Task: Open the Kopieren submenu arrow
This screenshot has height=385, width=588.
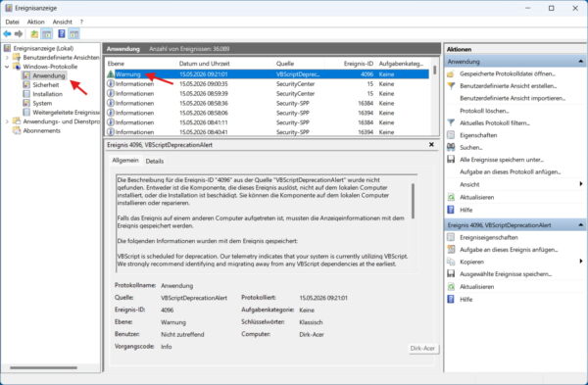Action: (x=581, y=262)
